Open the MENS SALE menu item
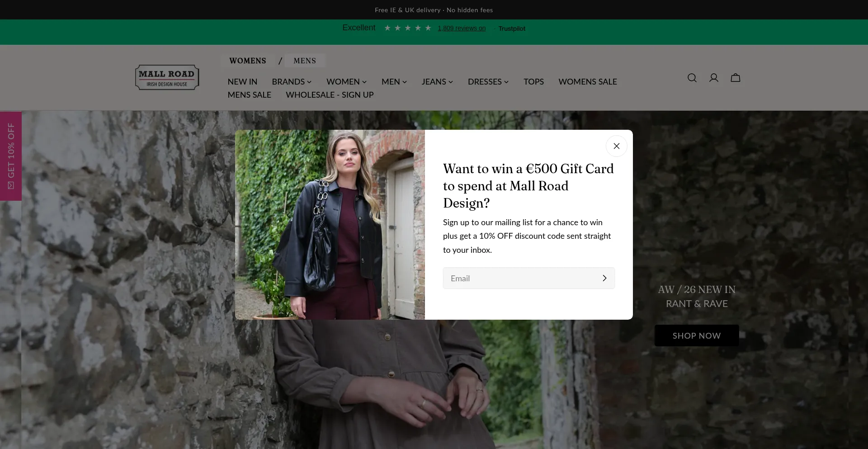The width and height of the screenshot is (868, 449). coord(250,95)
